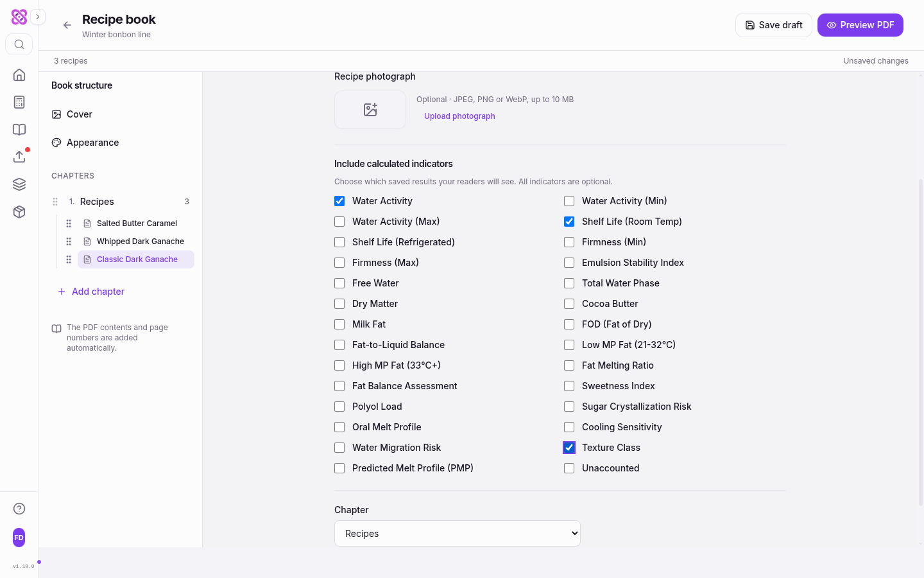
Task: Check the Unaccounted indicator box
Action: [x=569, y=468]
